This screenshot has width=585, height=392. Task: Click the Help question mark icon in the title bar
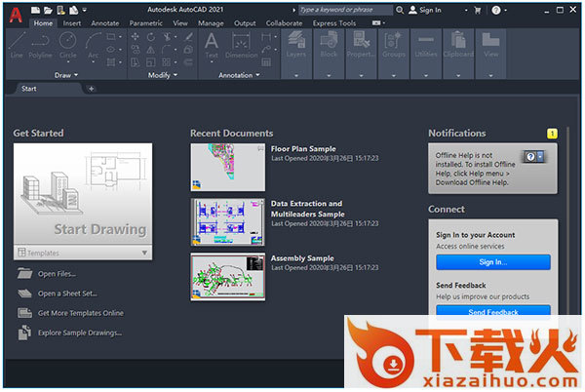[x=496, y=11]
